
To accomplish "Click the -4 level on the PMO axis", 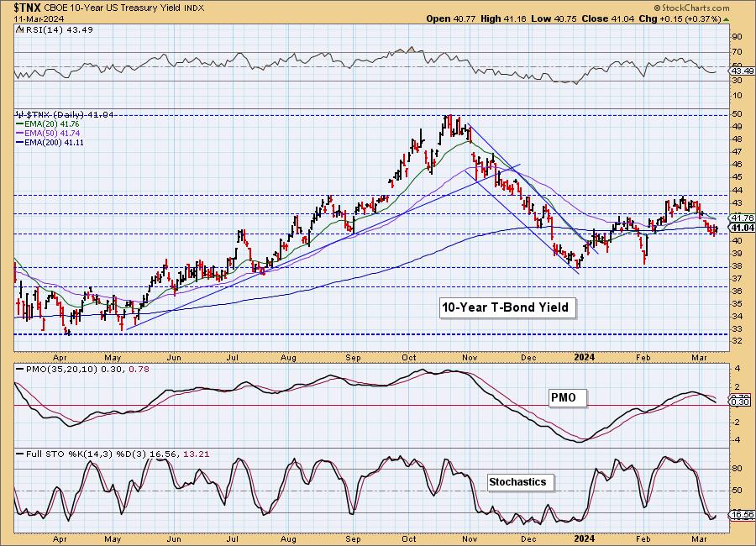I will point(738,440).
